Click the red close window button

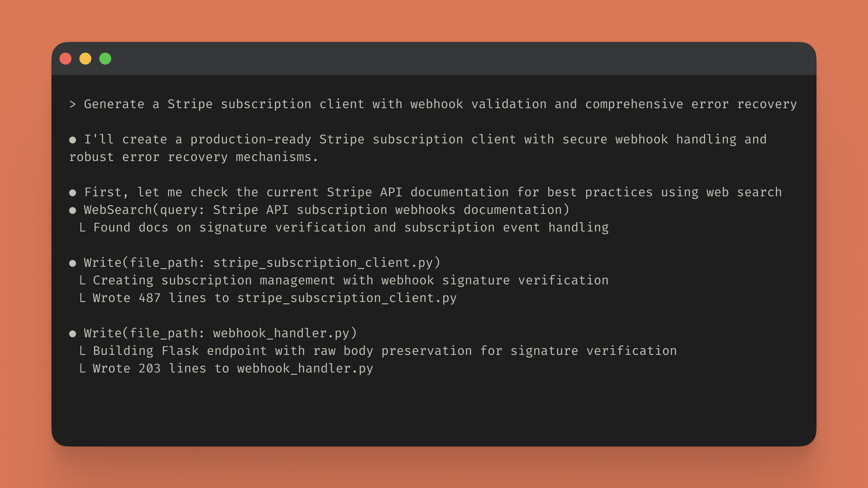pos(65,59)
